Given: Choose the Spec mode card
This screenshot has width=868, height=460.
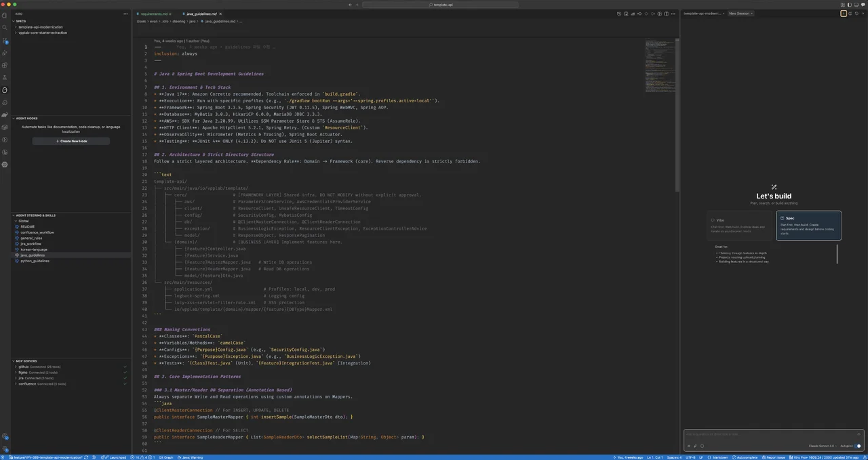Looking at the screenshot, I should click(808, 226).
